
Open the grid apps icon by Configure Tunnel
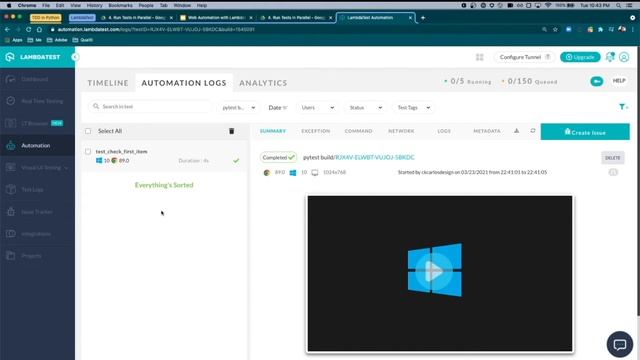(x=480, y=57)
